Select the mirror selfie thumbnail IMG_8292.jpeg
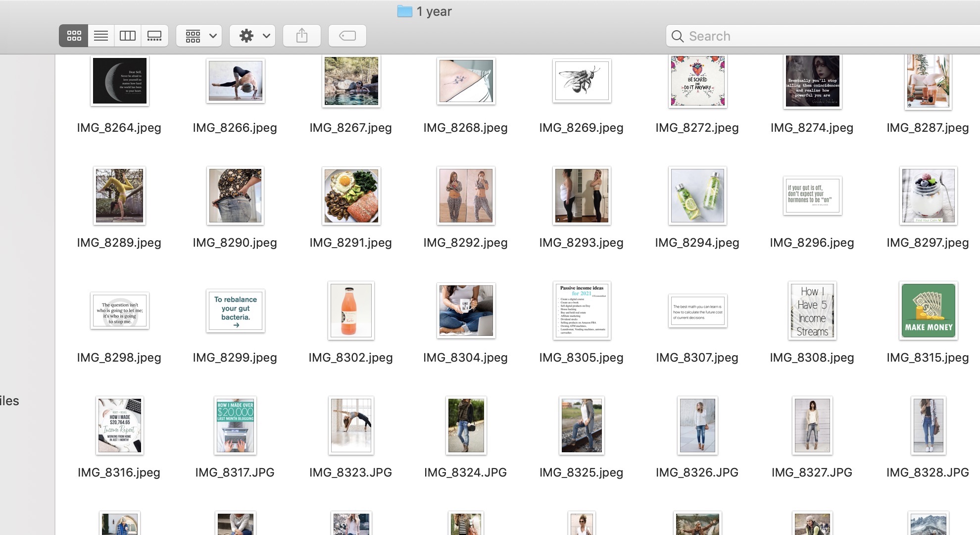The height and width of the screenshot is (535, 980). pos(466,196)
